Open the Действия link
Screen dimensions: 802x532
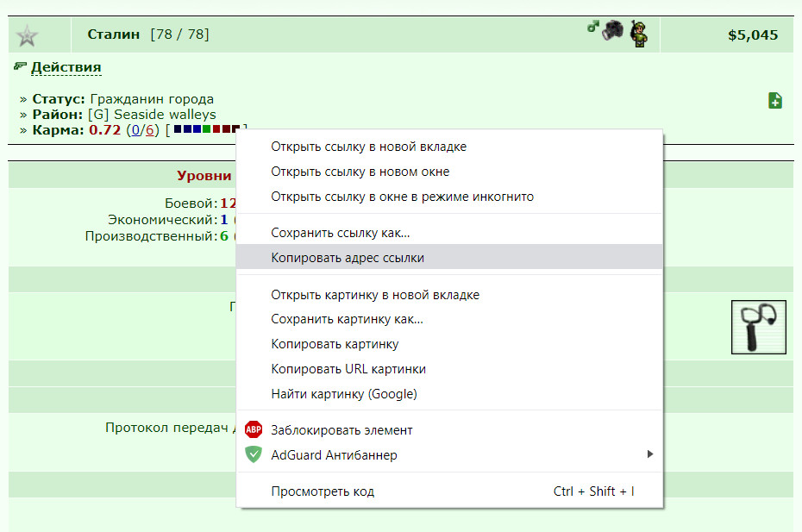point(66,67)
